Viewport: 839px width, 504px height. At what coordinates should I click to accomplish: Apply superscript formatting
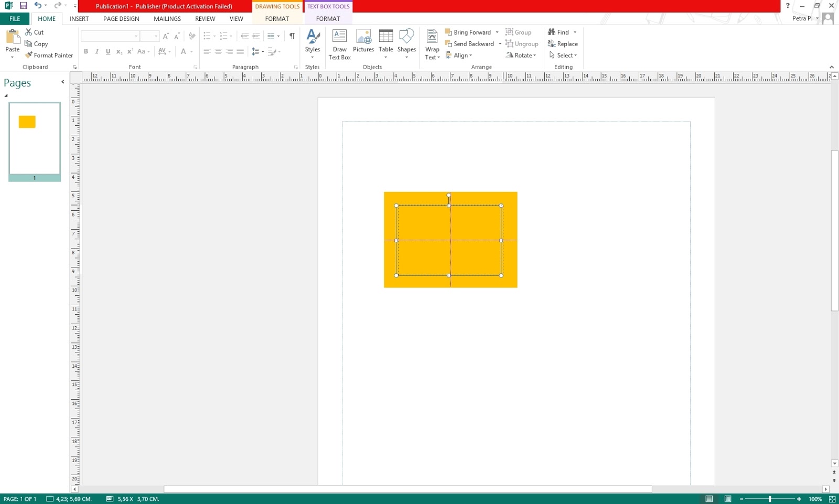click(130, 51)
